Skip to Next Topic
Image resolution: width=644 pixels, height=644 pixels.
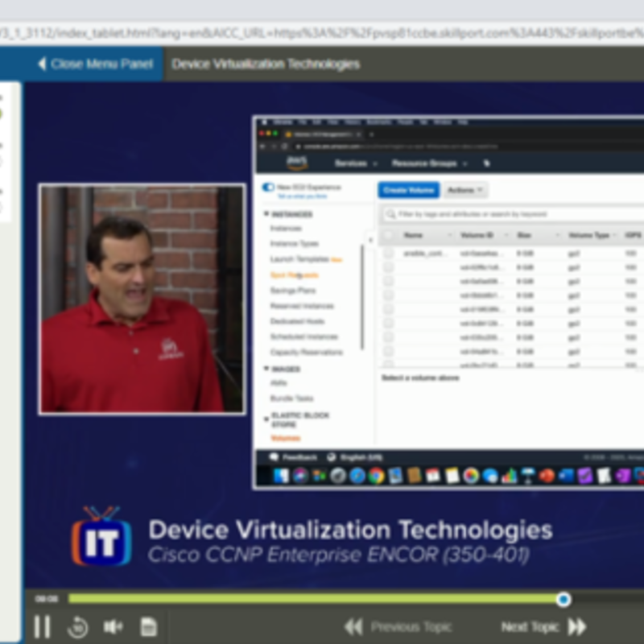(x=530, y=627)
